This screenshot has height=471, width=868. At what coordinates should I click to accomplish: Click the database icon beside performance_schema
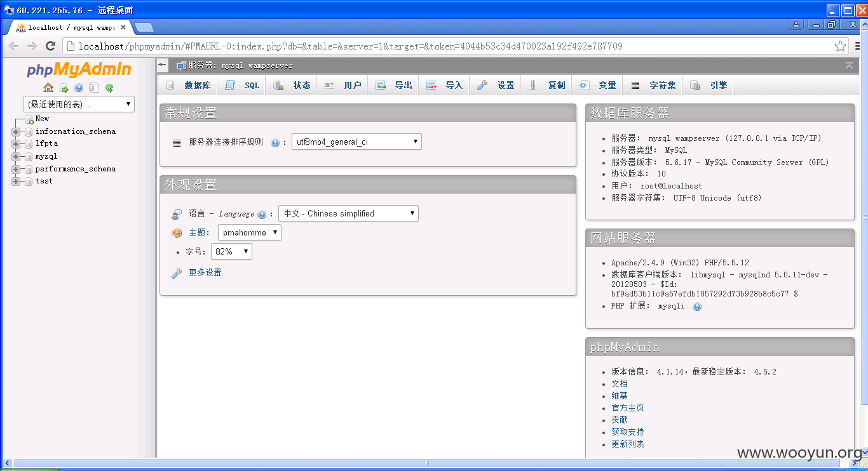tap(28, 169)
